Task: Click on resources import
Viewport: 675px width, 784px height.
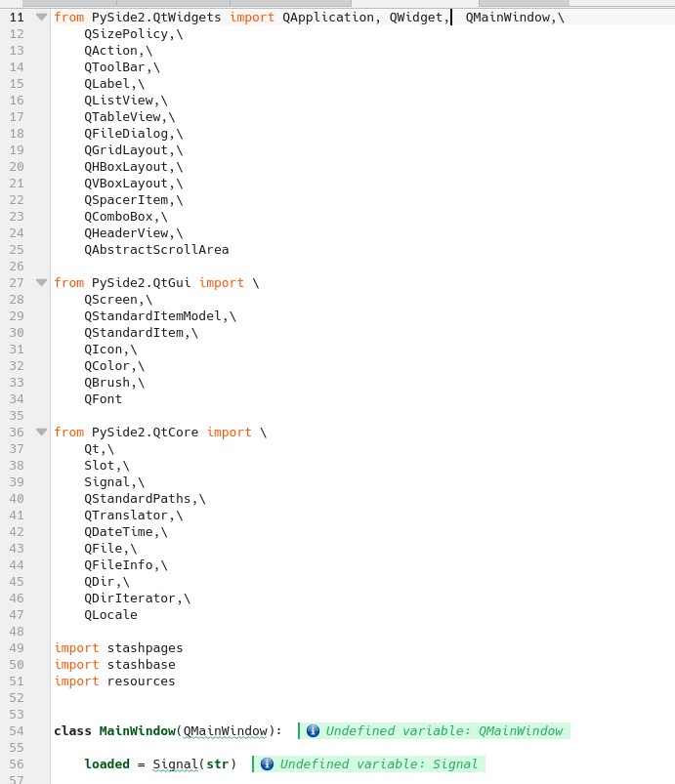Action: coord(141,681)
